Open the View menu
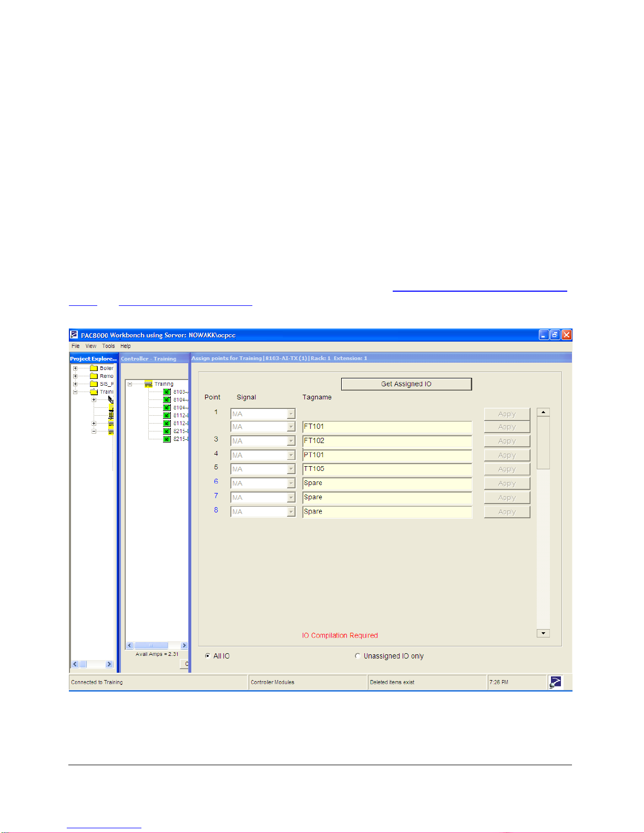 [91, 346]
